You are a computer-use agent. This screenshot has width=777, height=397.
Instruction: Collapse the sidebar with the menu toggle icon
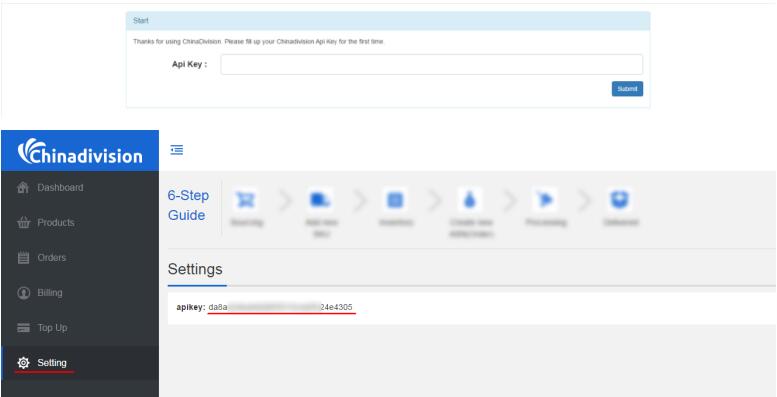tap(177, 150)
